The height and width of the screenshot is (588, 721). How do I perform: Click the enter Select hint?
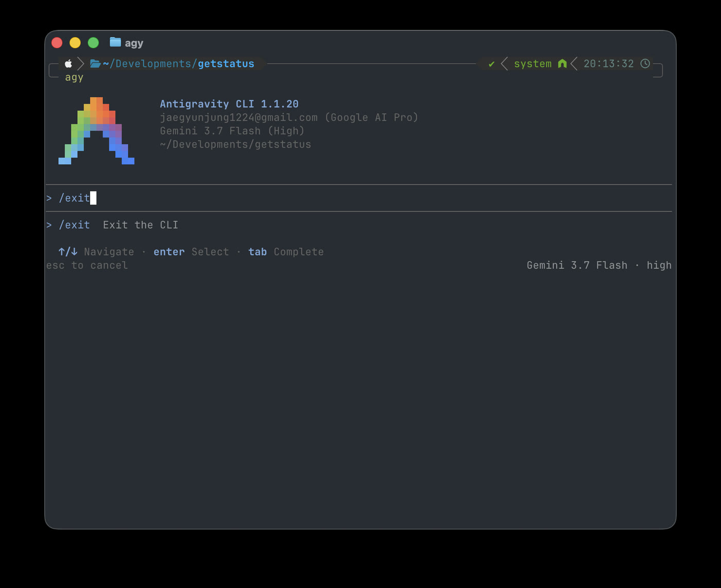pos(191,252)
